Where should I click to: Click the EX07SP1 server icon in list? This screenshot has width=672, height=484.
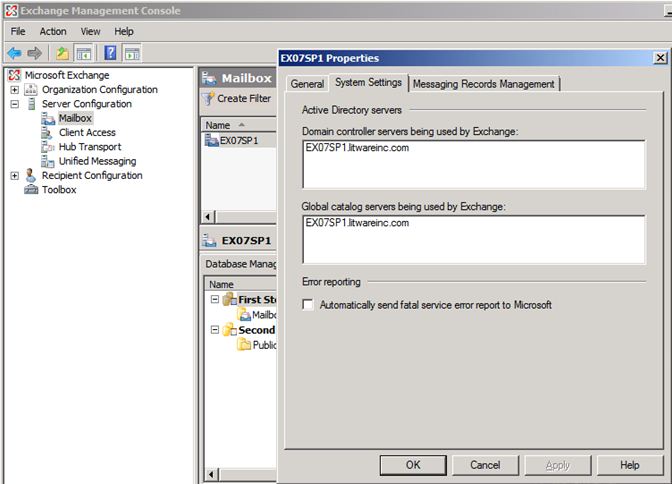[x=212, y=140]
